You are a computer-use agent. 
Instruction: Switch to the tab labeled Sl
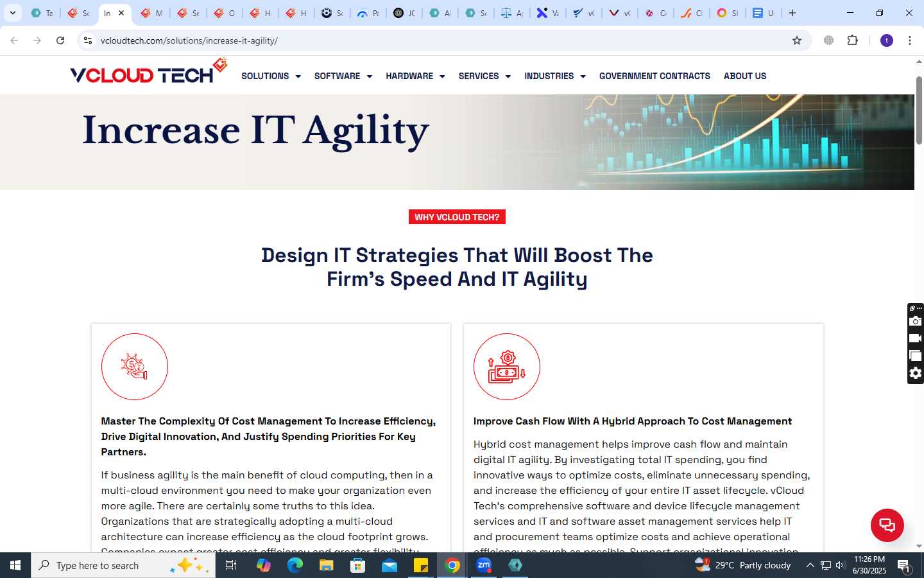coord(728,13)
